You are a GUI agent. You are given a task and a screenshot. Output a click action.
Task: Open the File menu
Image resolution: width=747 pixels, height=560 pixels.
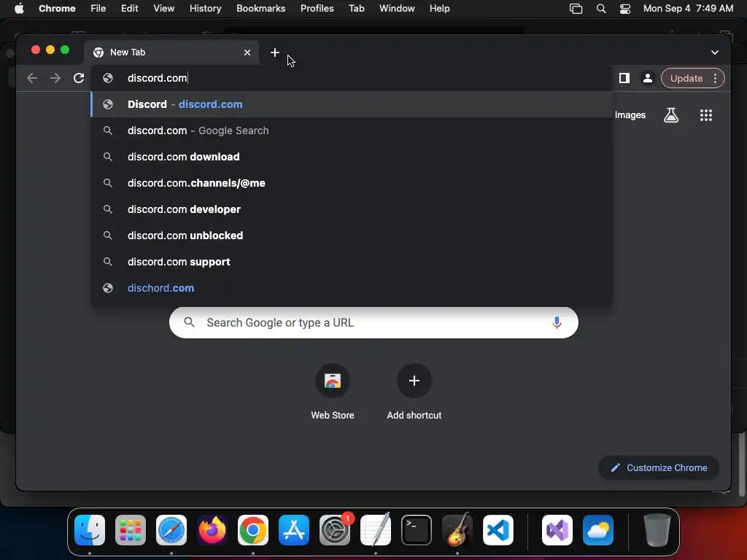98,9
